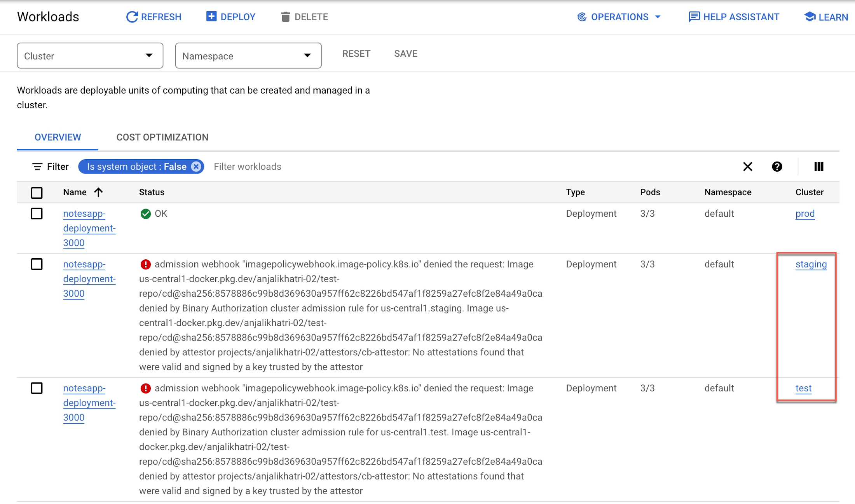Viewport: 855px width, 504px height.
Task: Click the Reset filter button
Action: click(356, 54)
